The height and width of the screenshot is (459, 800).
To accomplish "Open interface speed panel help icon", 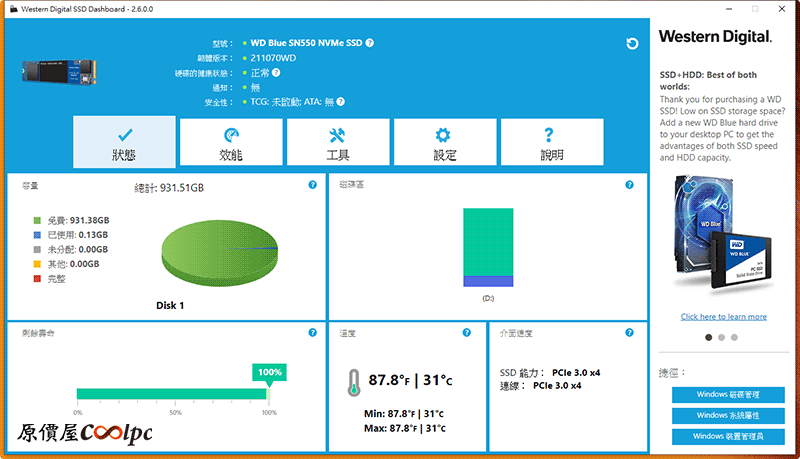I will pos(630,333).
